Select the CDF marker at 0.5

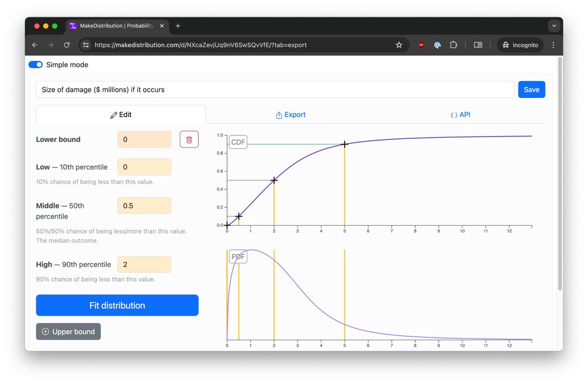click(274, 180)
